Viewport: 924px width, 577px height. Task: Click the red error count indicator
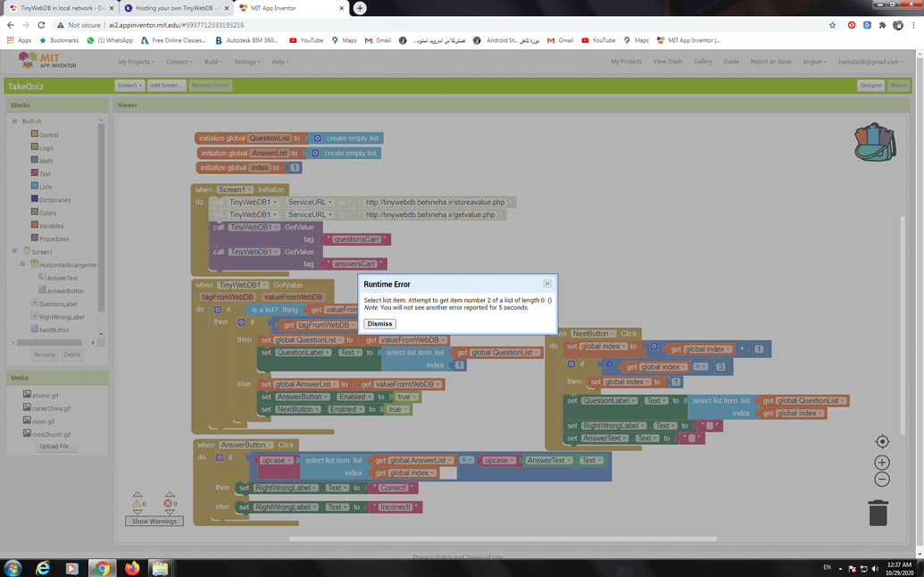167,503
